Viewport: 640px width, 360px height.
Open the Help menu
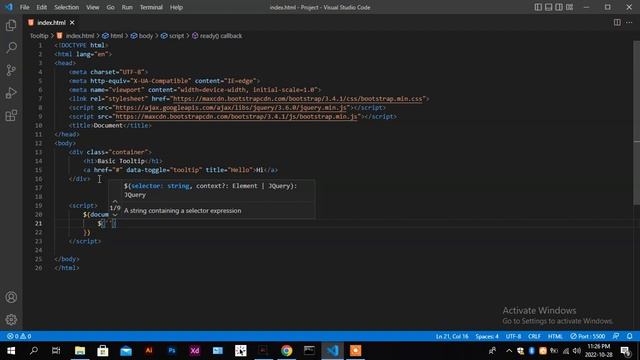click(176, 7)
